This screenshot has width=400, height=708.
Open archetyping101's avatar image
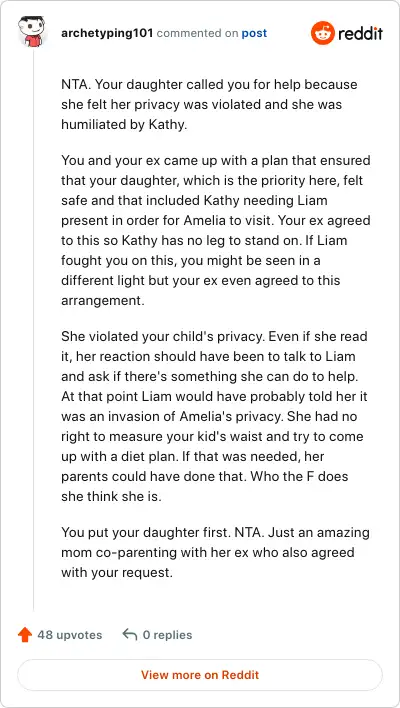click(x=31, y=32)
